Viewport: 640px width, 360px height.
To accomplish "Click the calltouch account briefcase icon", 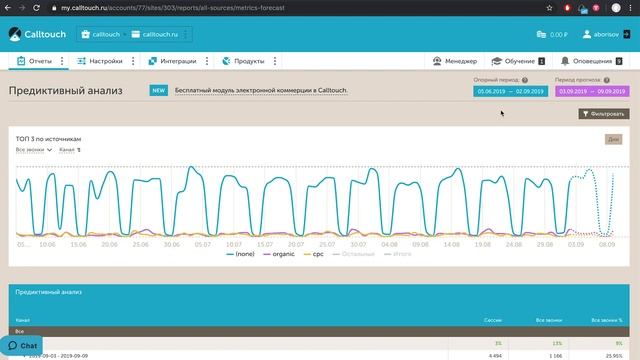I will click(x=85, y=34).
